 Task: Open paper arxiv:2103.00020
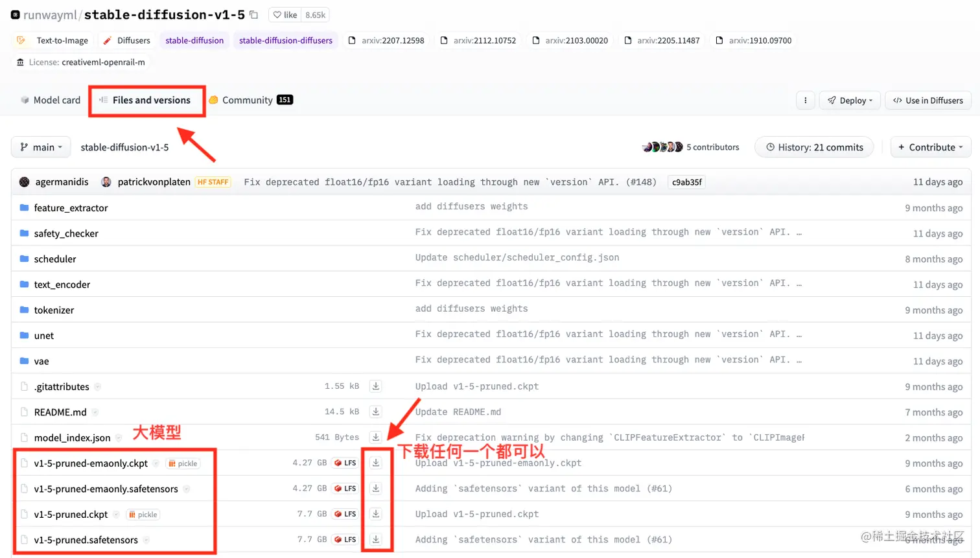[x=570, y=40]
